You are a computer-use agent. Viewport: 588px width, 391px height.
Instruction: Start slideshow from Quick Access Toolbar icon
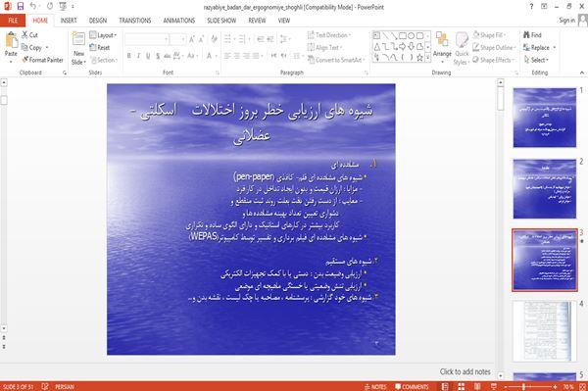pos(63,7)
